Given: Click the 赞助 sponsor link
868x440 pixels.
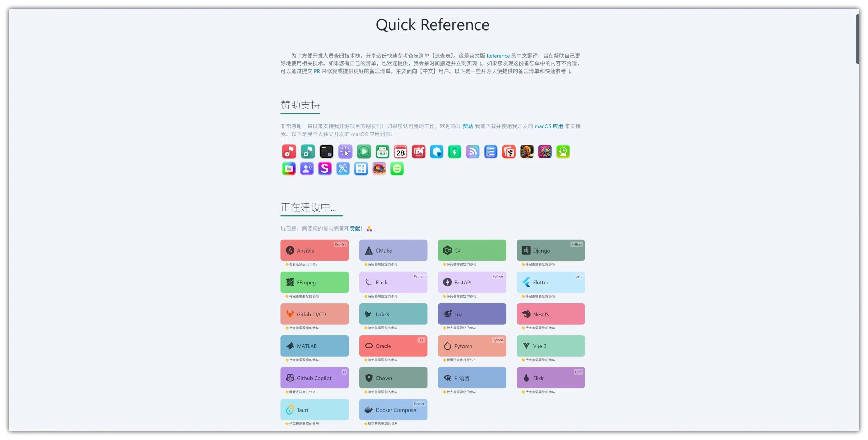Looking at the screenshot, I should (468, 126).
